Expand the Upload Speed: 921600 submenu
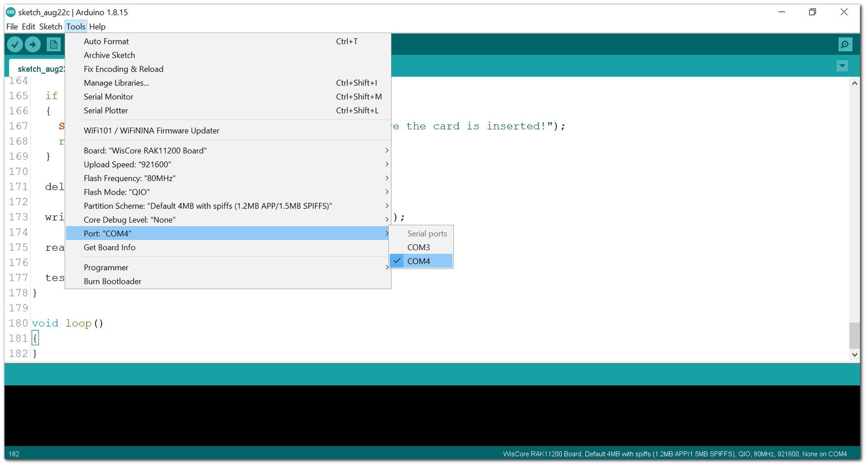868x467 pixels. tap(228, 164)
